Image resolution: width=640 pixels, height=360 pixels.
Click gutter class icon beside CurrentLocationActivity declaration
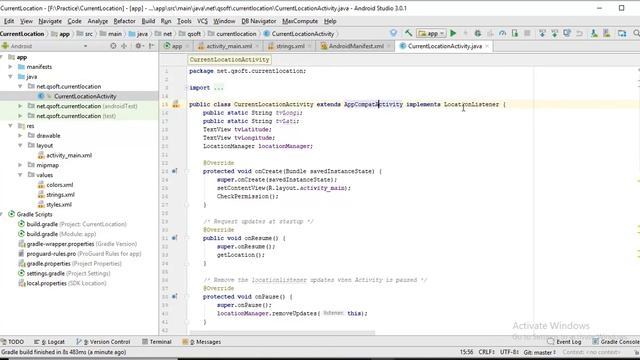tap(176, 104)
